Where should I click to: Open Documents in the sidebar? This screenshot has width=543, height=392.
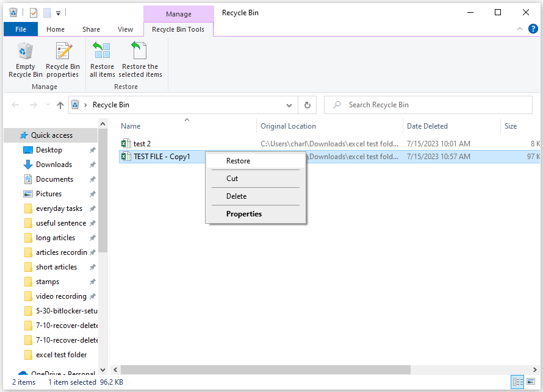[x=55, y=179]
